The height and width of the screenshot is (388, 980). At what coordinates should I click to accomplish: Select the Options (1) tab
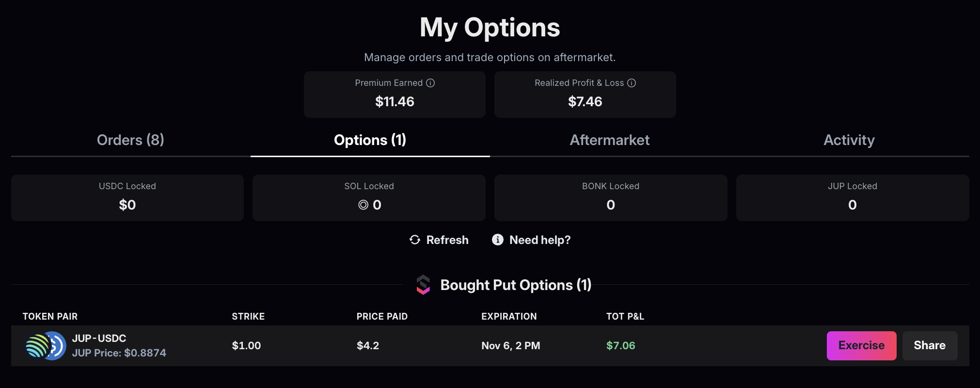click(x=370, y=140)
